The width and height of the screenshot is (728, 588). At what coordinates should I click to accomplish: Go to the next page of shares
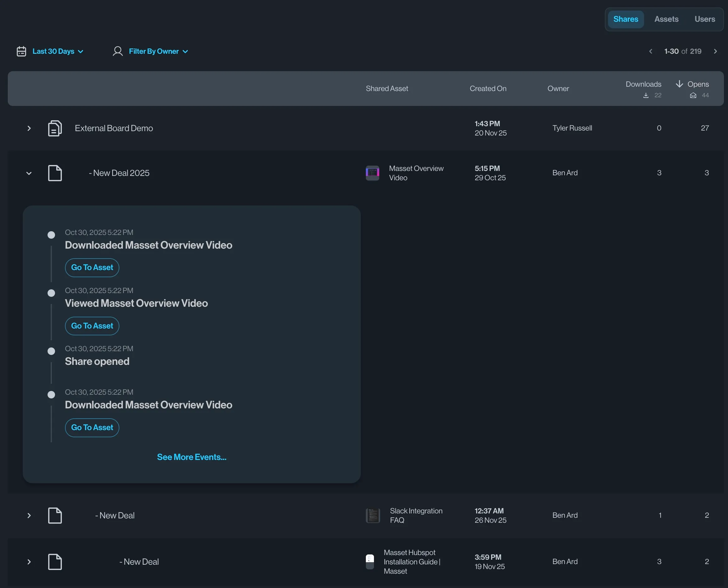point(716,51)
